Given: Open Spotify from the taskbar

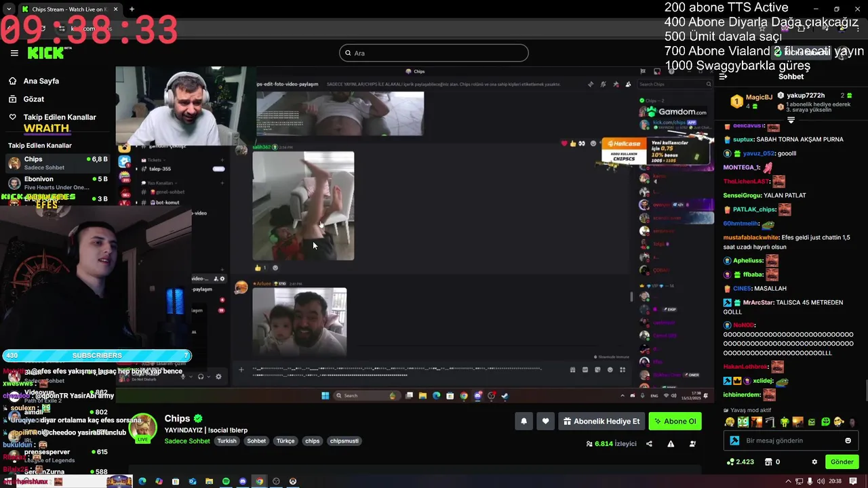Looking at the screenshot, I should tap(226, 481).
